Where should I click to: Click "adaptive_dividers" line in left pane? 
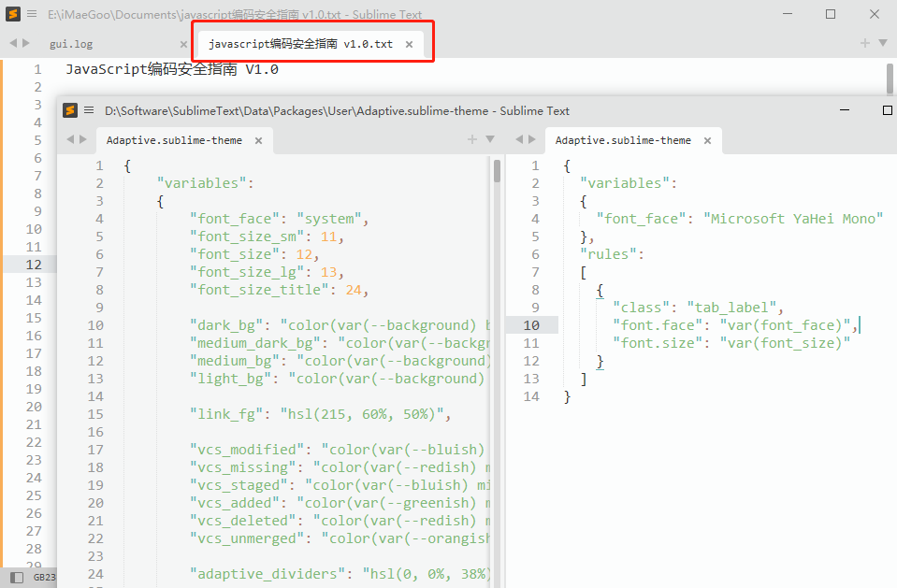coord(340,573)
